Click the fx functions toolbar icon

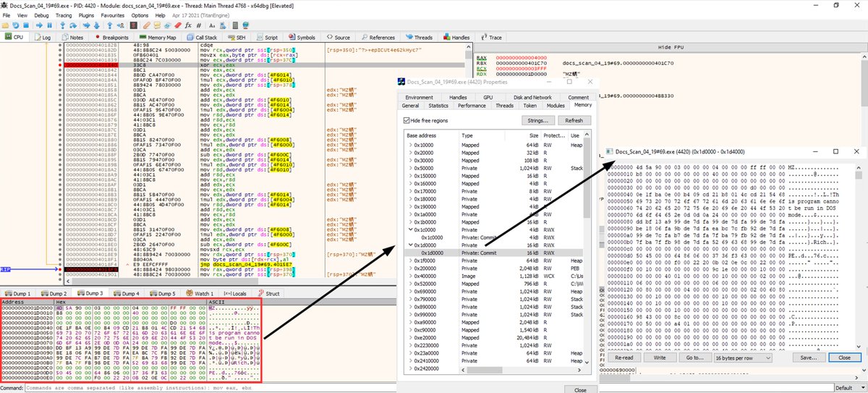tap(188, 25)
